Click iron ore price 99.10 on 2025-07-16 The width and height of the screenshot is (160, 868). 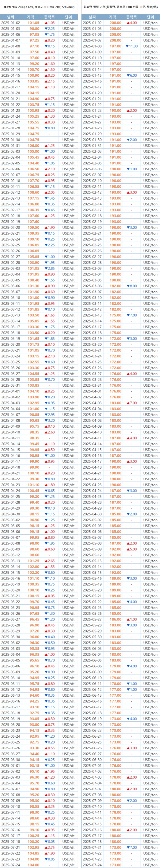point(34,830)
